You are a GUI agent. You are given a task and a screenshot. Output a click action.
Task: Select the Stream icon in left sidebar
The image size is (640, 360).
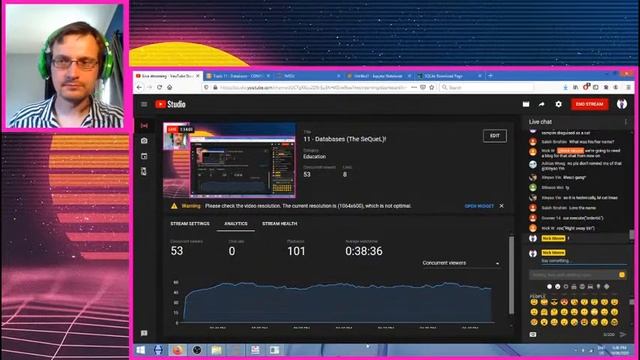tap(144, 126)
